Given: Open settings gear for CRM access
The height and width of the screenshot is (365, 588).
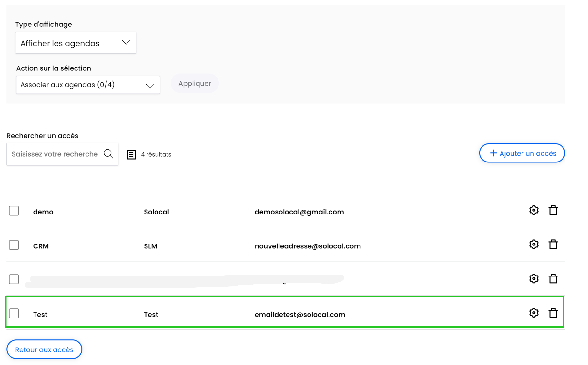Looking at the screenshot, I should [534, 245].
